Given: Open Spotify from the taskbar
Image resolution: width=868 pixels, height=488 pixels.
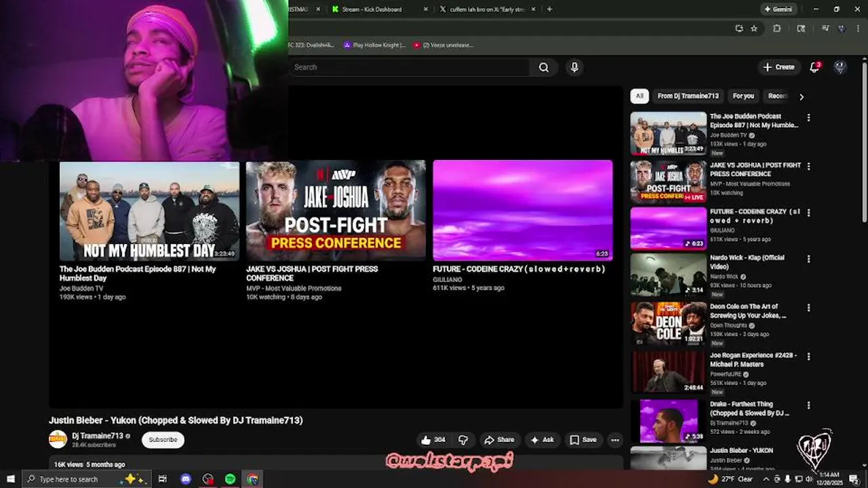Looking at the screenshot, I should point(230,479).
